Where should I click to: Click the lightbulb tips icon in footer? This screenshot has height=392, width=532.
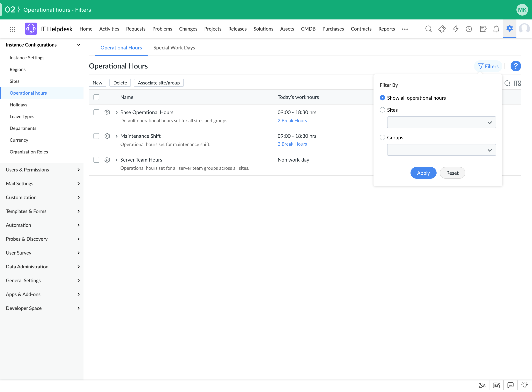524,385
